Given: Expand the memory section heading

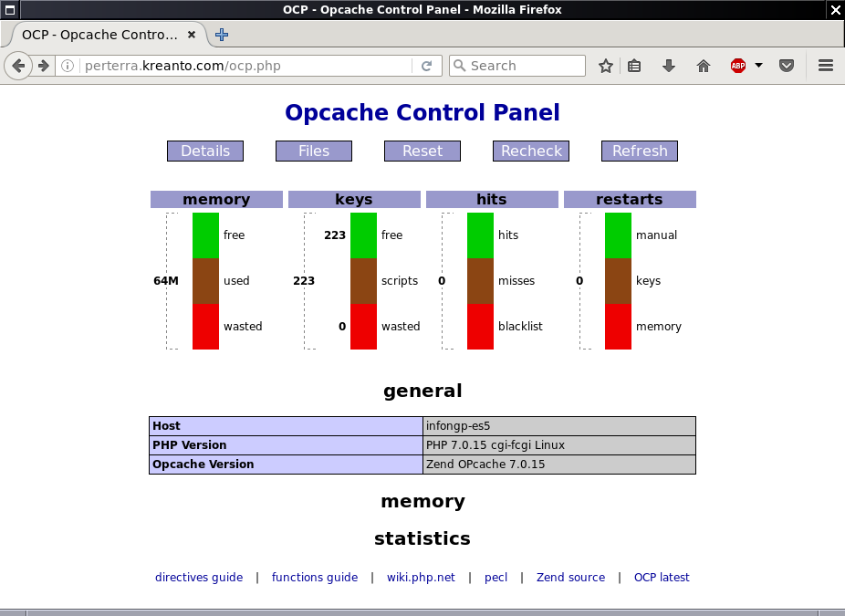Looking at the screenshot, I should point(422,502).
